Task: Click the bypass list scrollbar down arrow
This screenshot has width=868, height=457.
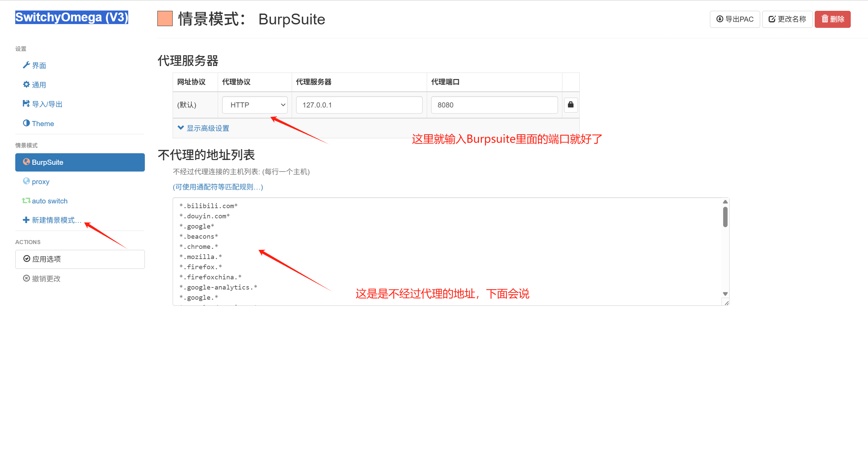Action: click(725, 294)
